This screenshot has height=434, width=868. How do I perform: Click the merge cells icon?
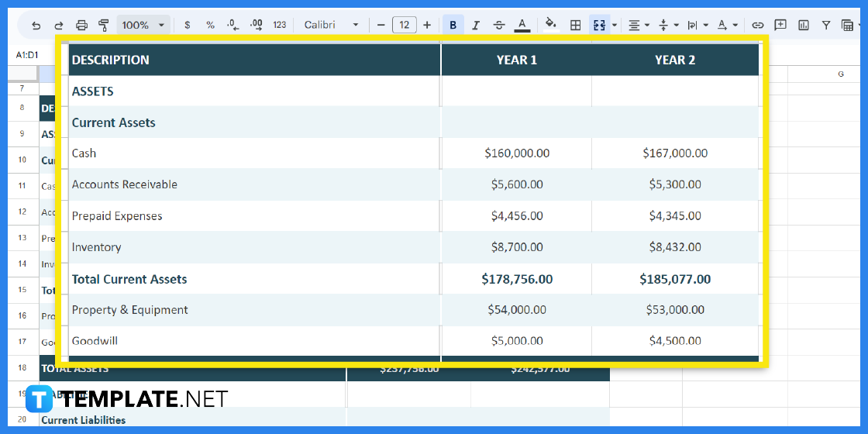tap(600, 25)
